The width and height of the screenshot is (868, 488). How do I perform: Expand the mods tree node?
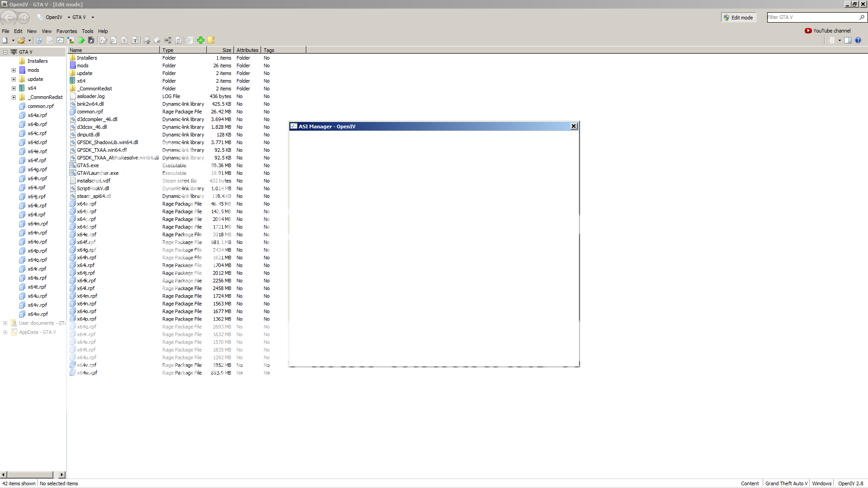tap(14, 70)
